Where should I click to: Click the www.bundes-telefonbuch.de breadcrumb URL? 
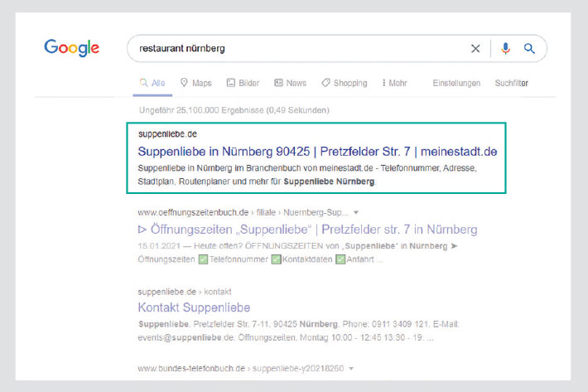240,368
